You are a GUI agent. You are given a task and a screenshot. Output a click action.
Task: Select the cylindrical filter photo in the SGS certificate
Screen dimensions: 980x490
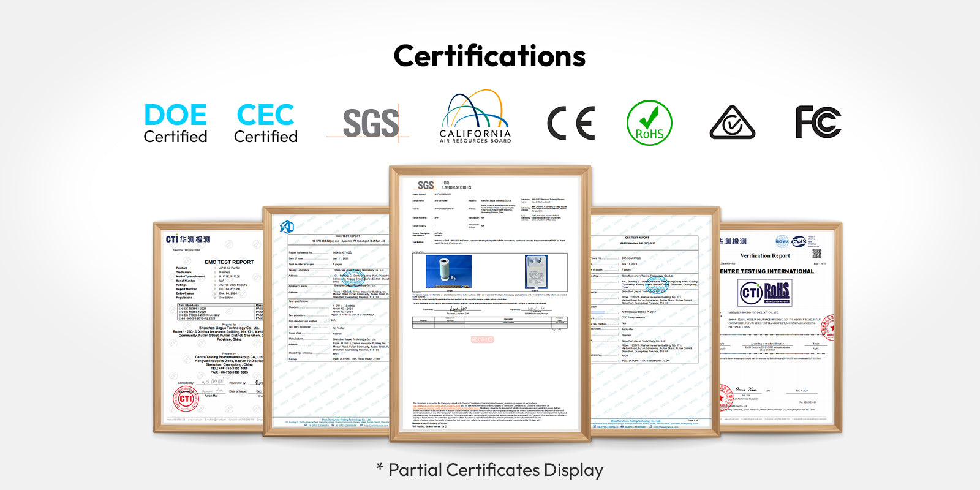(449, 272)
